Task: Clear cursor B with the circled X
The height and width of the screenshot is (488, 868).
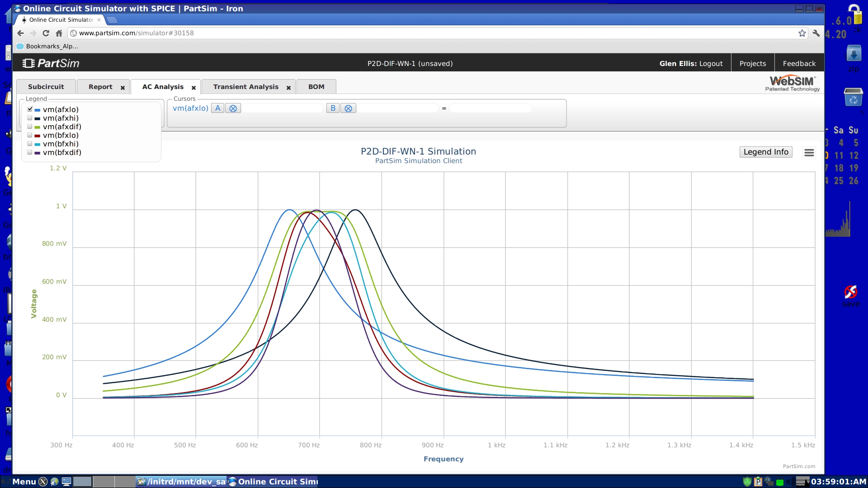Action: pos(348,108)
